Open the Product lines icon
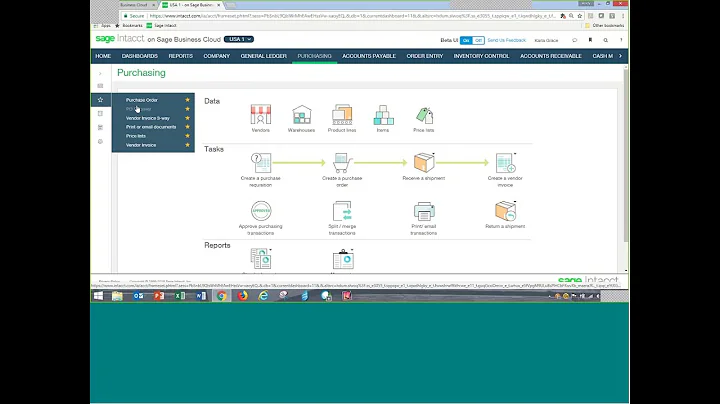The width and height of the screenshot is (720, 404). click(x=342, y=115)
